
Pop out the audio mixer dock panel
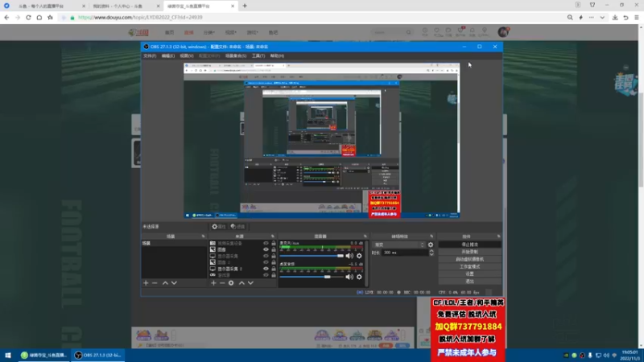pos(365,237)
